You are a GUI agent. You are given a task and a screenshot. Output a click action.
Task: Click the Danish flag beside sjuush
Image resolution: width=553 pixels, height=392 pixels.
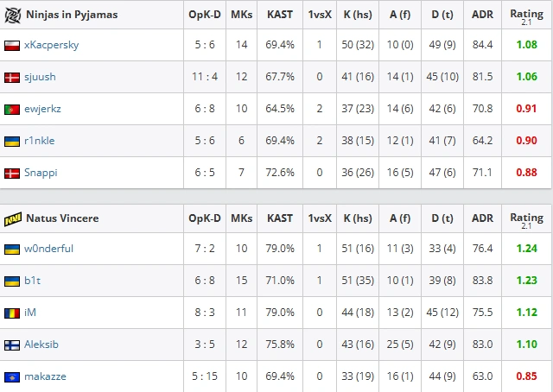pyautogui.click(x=12, y=78)
